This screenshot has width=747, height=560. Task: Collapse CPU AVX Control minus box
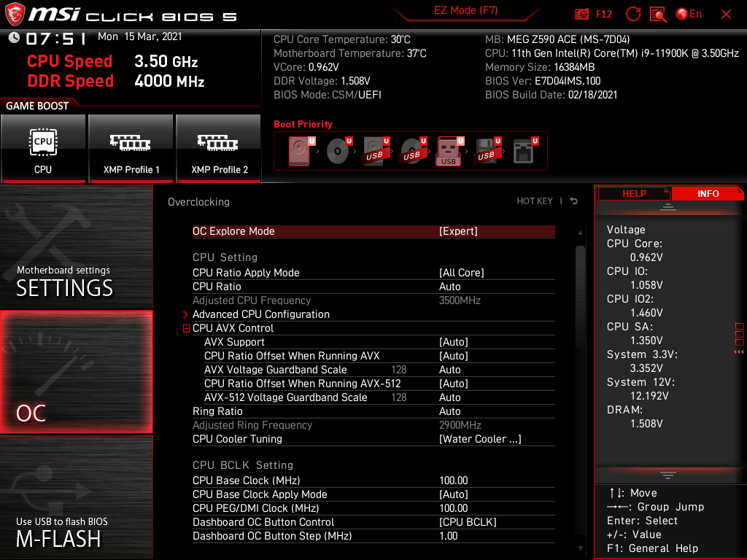186,329
